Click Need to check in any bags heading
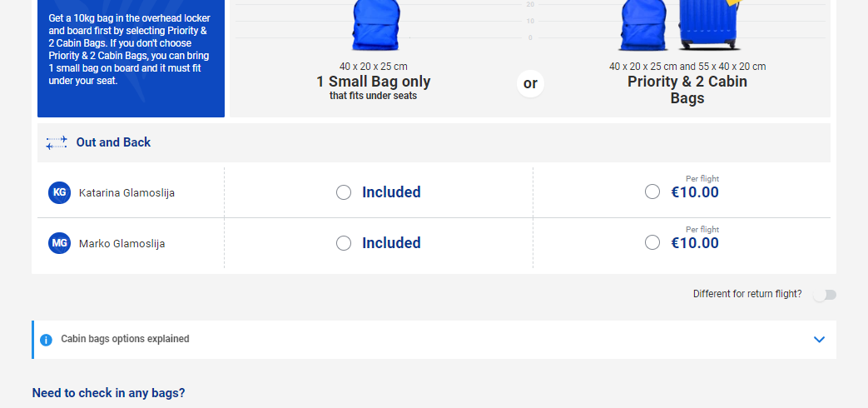This screenshot has width=868, height=408. pyautogui.click(x=108, y=393)
